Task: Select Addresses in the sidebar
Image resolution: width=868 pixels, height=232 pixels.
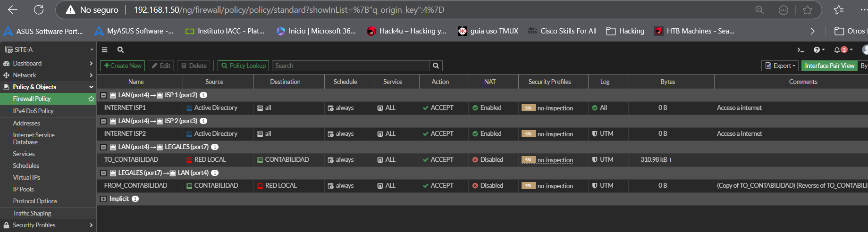Action: pyautogui.click(x=26, y=123)
